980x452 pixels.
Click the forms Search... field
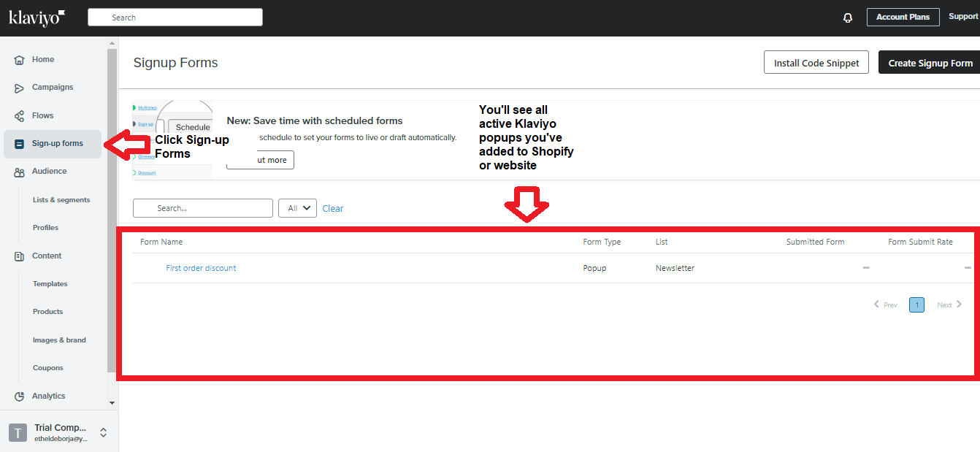[203, 208]
